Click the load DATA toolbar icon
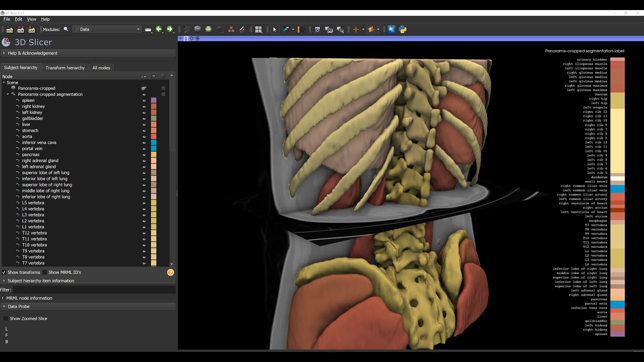Image resolution: width=644 pixels, height=362 pixels. coord(10,29)
